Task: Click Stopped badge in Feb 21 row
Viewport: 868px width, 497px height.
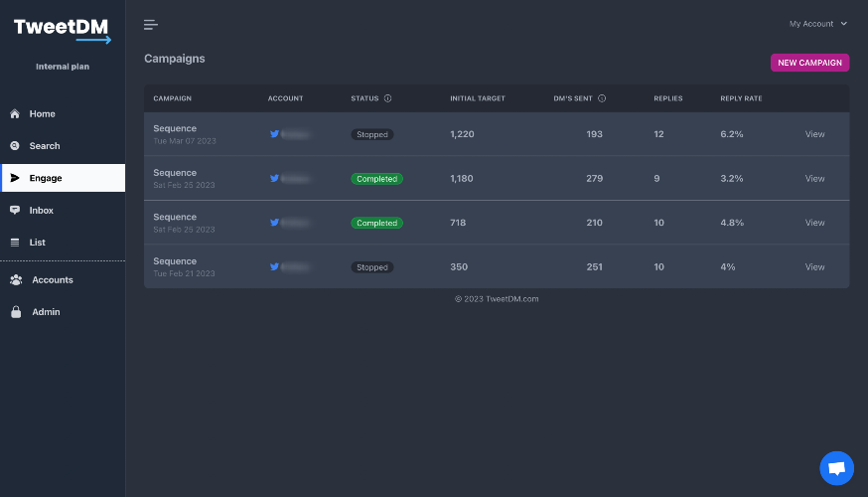Action: coord(372,267)
